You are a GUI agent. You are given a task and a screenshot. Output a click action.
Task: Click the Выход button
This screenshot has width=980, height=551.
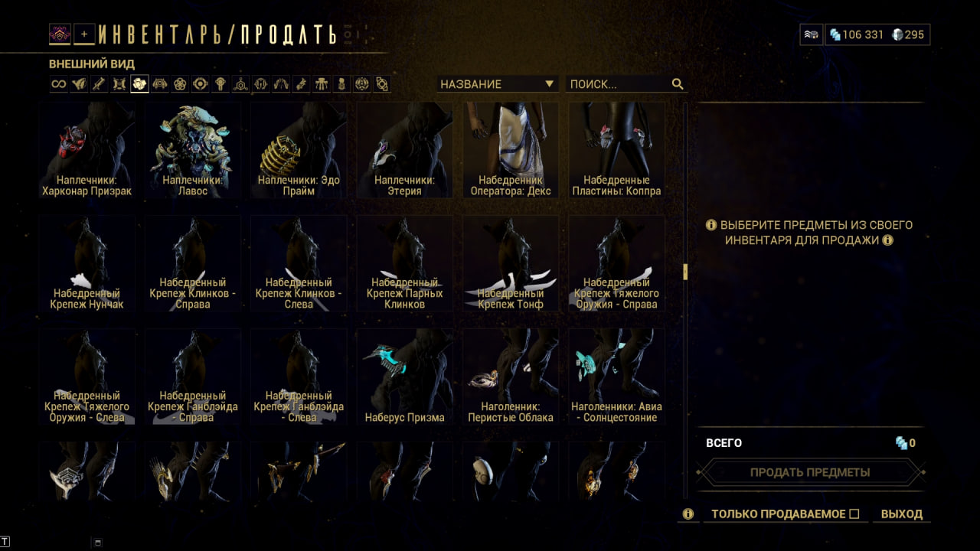902,514
